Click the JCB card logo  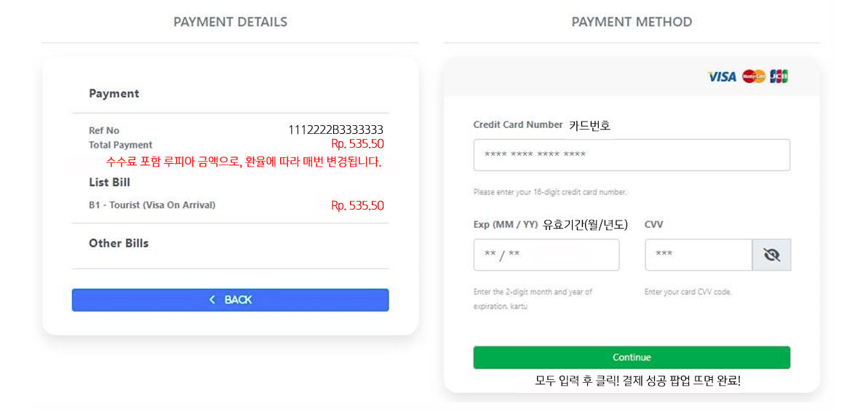[779, 76]
